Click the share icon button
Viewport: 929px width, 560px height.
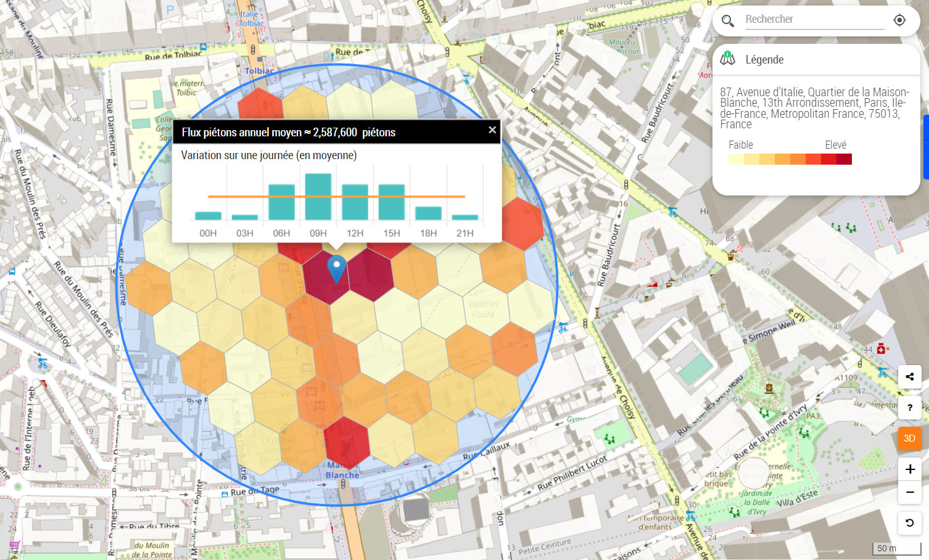click(x=909, y=377)
